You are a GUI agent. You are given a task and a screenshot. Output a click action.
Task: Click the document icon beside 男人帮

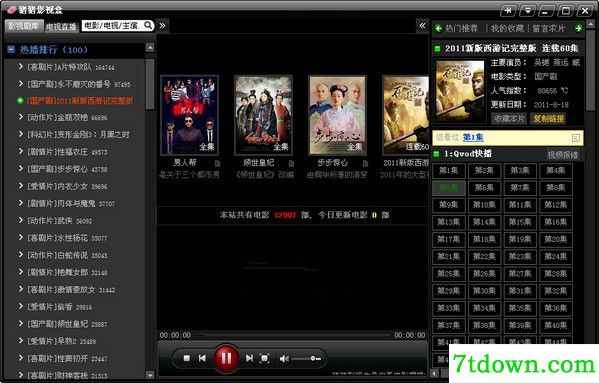(217, 163)
